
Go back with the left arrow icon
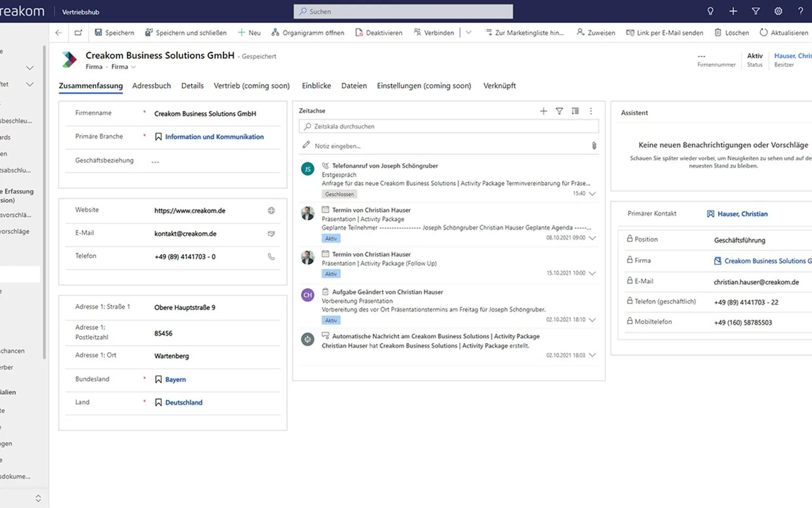tap(59, 33)
